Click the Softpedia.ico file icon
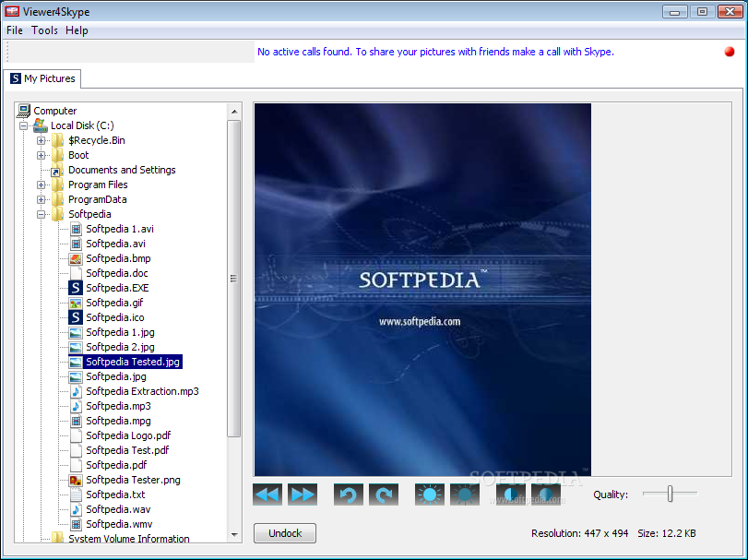The width and height of the screenshot is (748, 560). (x=76, y=317)
